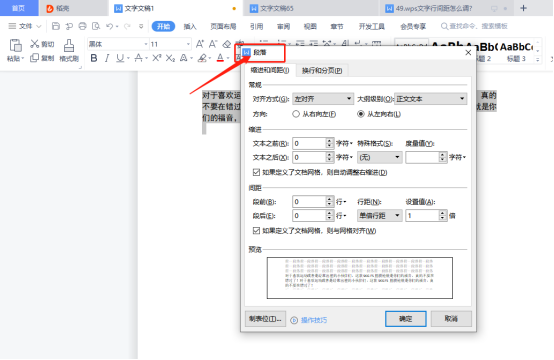Toggle Bold formatting
This screenshot has width=554, height=360.
[94, 58]
